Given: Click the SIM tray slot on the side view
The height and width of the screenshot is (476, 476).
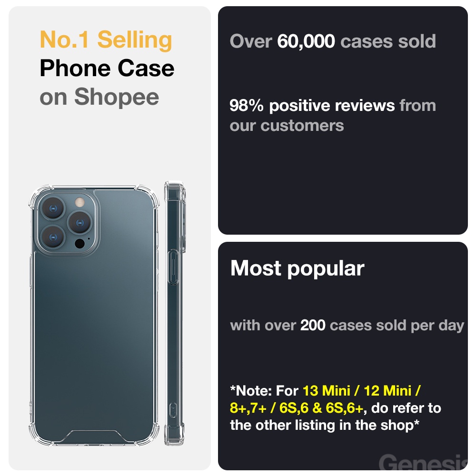Looking at the screenshot, I should click(173, 410).
